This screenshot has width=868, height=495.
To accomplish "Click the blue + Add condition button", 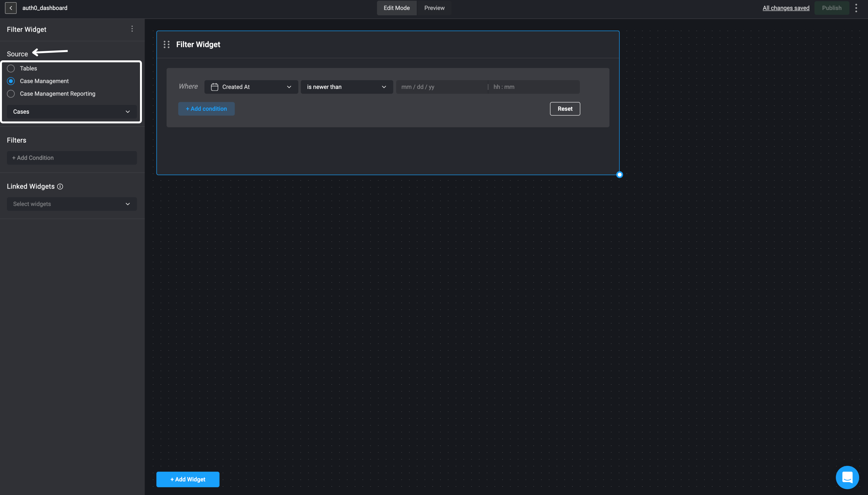I will click(207, 109).
